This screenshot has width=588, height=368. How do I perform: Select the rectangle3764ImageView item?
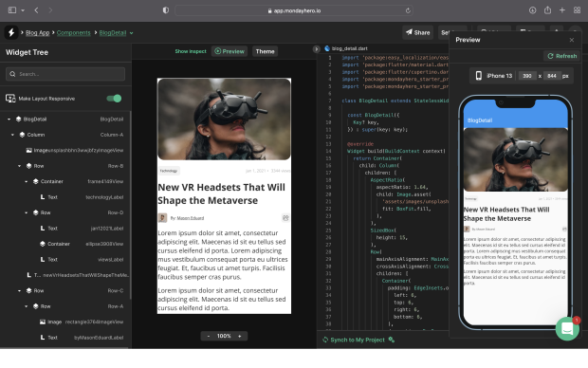(x=82, y=322)
